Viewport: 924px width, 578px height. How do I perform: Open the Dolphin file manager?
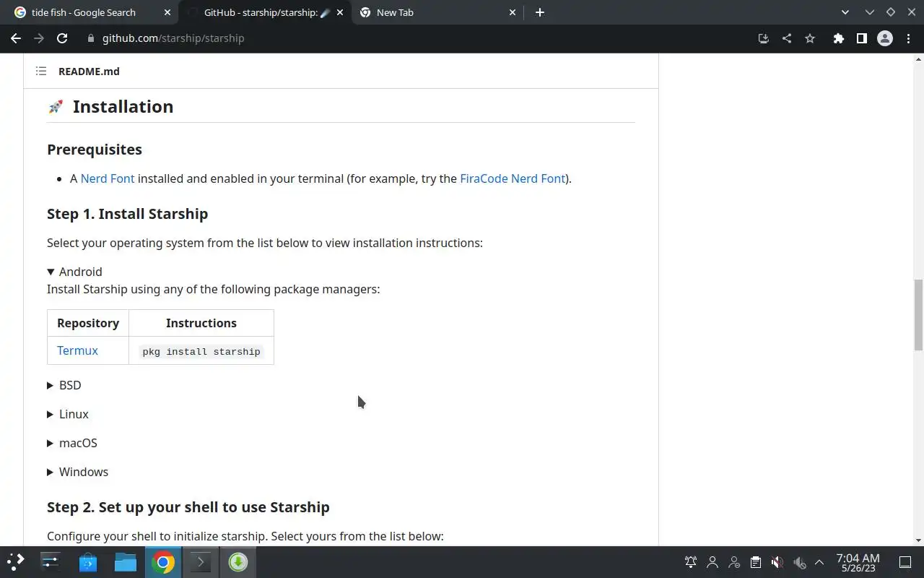point(126,561)
